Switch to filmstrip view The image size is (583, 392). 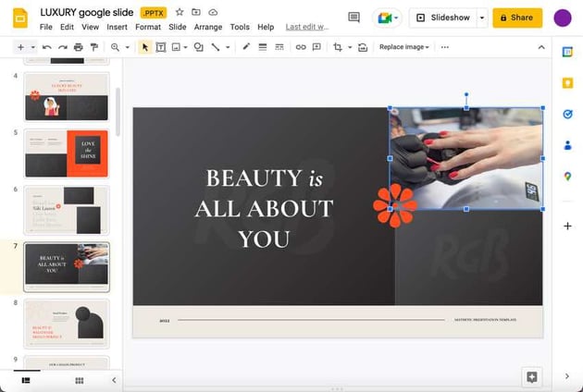pos(25,380)
